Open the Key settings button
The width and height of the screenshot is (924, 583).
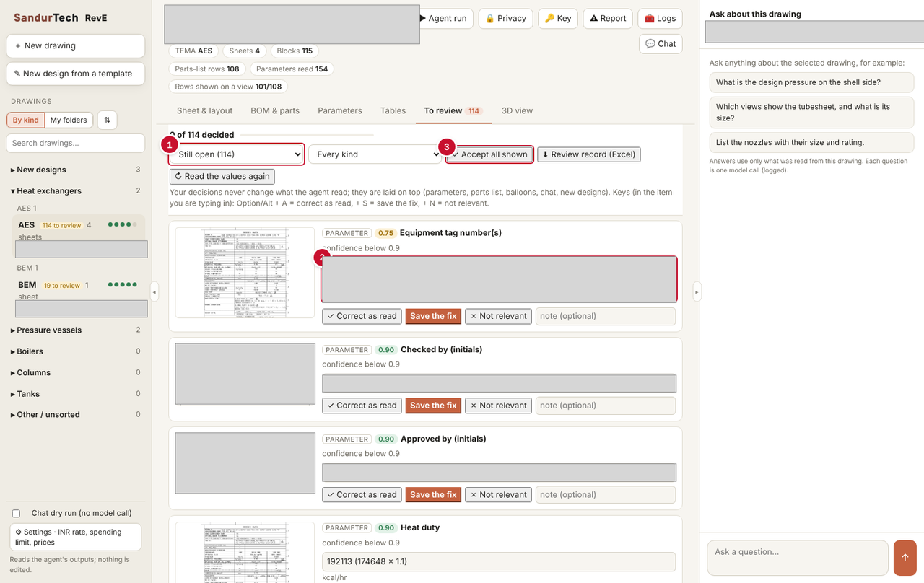click(558, 19)
